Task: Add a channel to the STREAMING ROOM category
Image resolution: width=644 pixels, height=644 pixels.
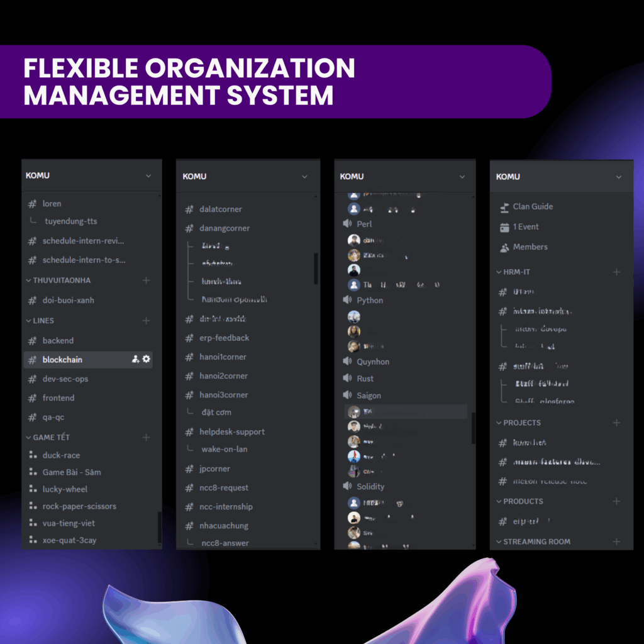Action: click(x=616, y=541)
